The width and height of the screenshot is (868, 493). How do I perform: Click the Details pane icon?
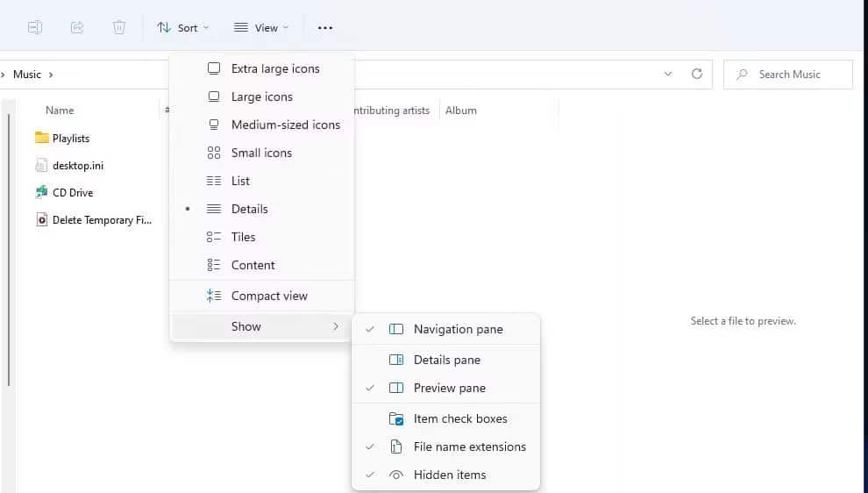[396, 360]
